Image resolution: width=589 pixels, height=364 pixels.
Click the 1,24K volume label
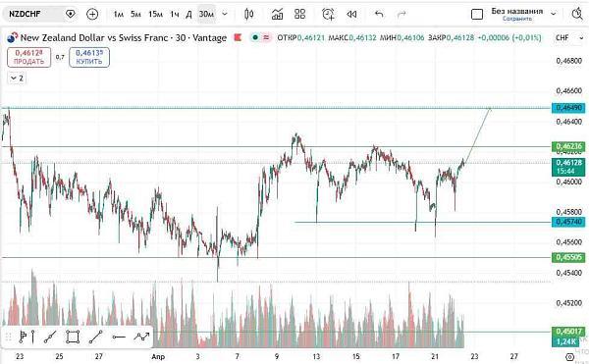[x=565, y=341]
